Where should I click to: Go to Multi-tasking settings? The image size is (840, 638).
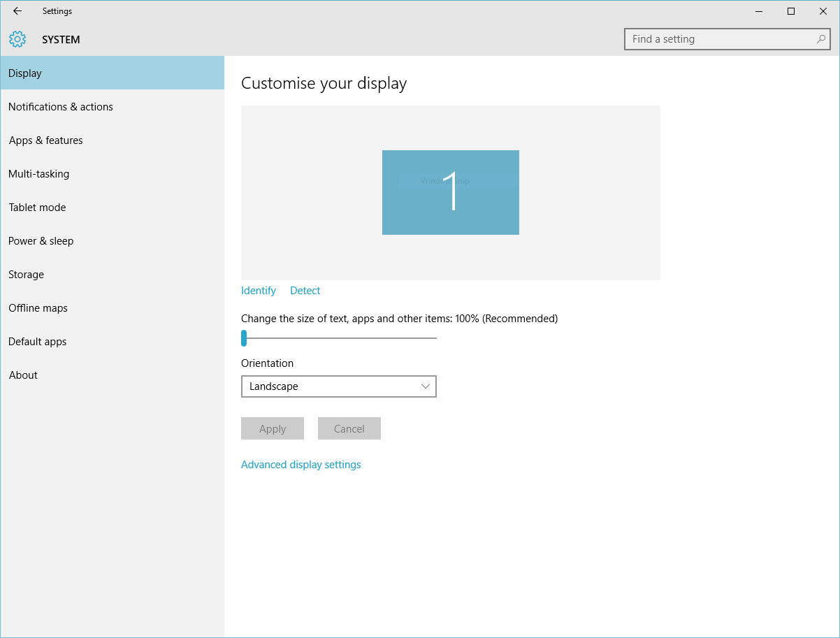tap(112, 173)
